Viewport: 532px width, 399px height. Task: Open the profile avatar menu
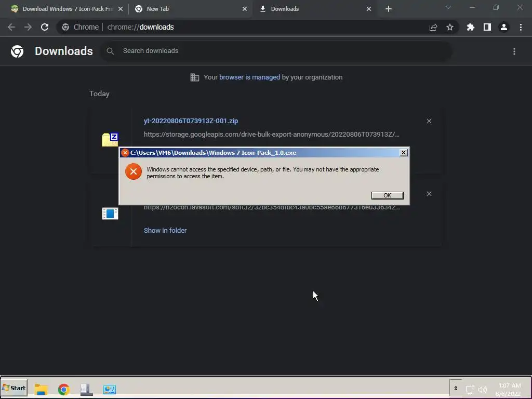coord(504,27)
